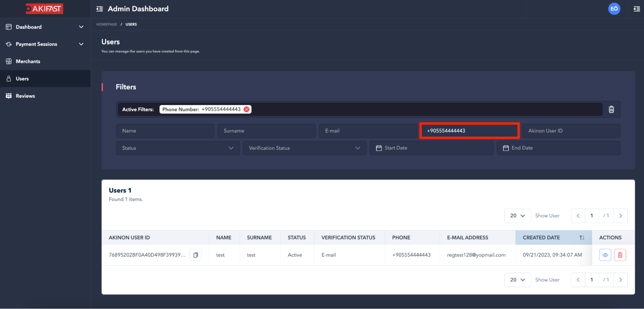Open the Verification Status dropdown
Viewport: 644px width, 309px height.
click(304, 148)
